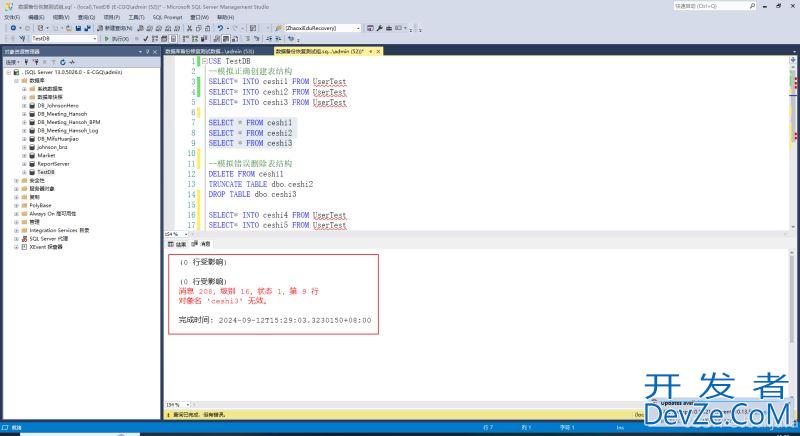800x436 pixels.
Task: Open the messages pane zoom dropdown
Action: point(187,405)
